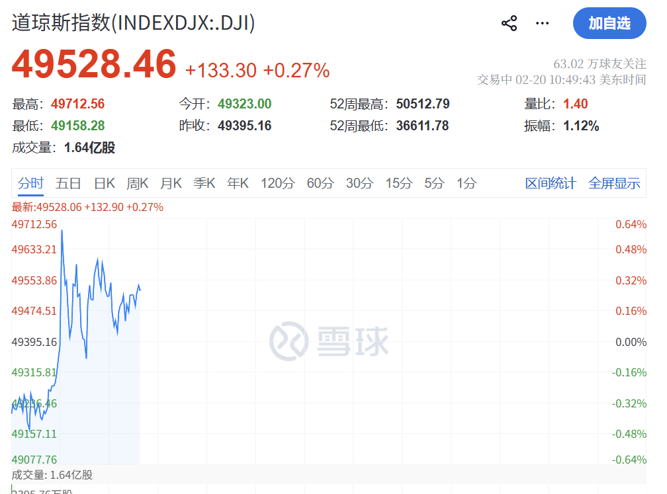
Task: Open 区间统计 range statistics
Action: point(551,183)
